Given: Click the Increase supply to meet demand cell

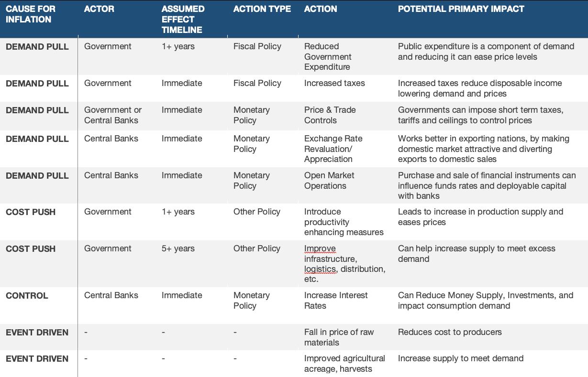Looking at the screenshot, I should (461, 358).
